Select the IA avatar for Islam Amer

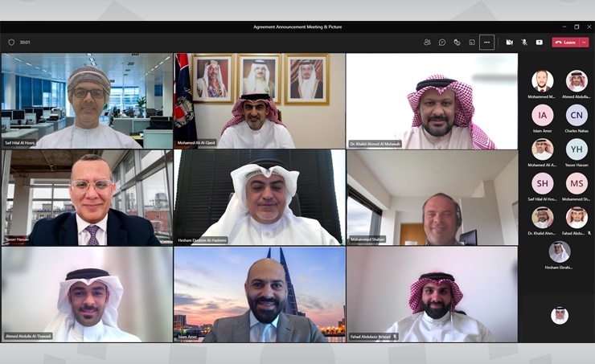coord(542,115)
